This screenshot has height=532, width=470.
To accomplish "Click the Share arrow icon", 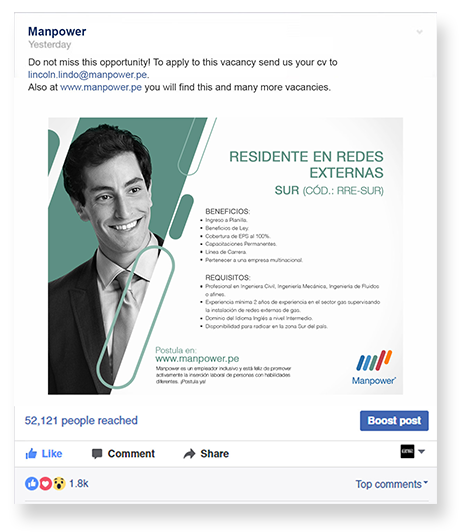I will pyautogui.click(x=189, y=454).
